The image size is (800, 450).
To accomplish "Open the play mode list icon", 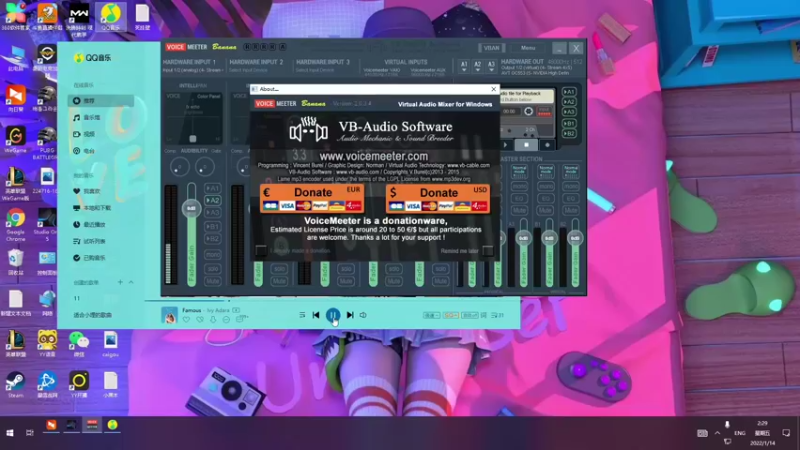I will click(x=302, y=315).
